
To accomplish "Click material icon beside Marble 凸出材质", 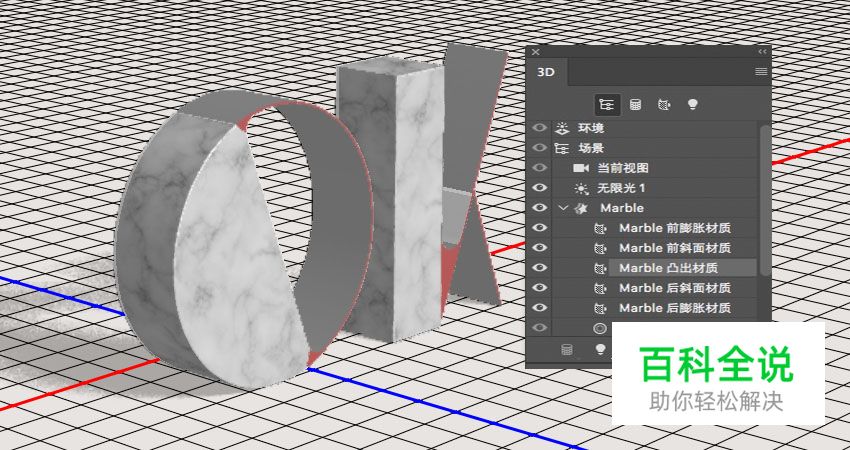I will [x=600, y=268].
